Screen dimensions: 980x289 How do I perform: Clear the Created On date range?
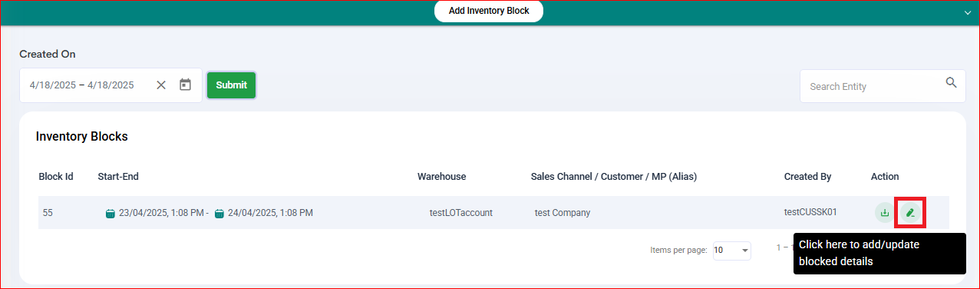click(x=161, y=85)
